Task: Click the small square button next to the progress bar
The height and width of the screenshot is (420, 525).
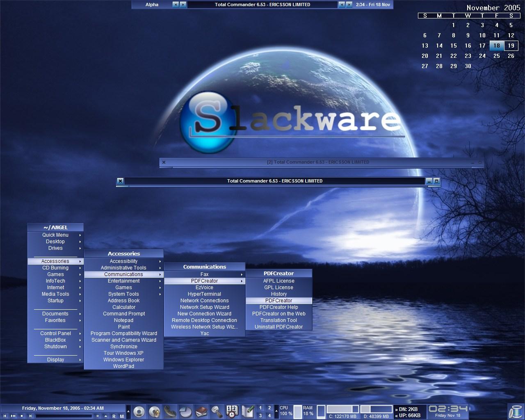Action: tap(98, 416)
